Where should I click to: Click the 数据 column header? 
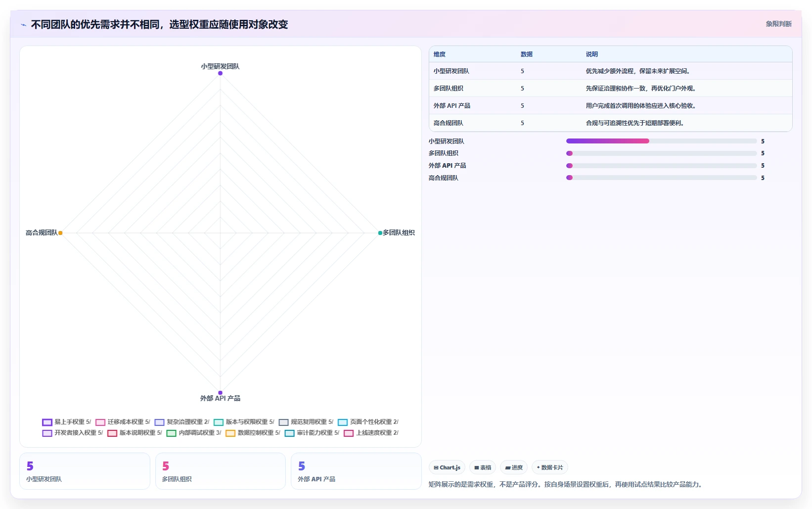point(527,54)
